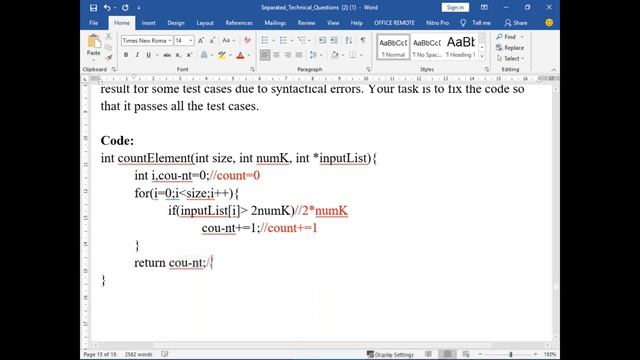
Task: Click the 2562 words count in status bar
Action: pyautogui.click(x=138, y=354)
